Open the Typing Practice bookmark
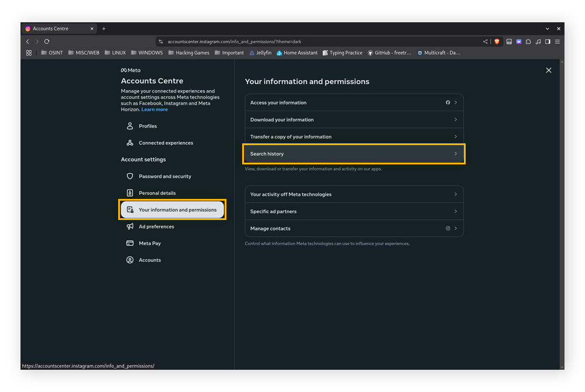Screen dimensions: 585x392 click(342, 53)
